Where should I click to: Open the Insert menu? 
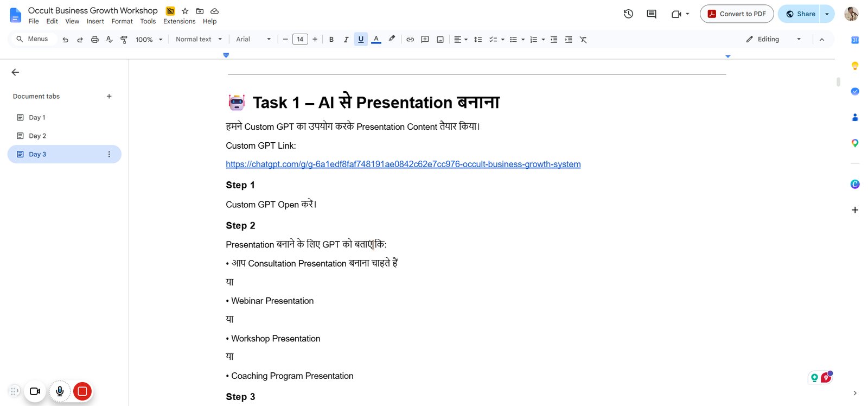pos(95,21)
